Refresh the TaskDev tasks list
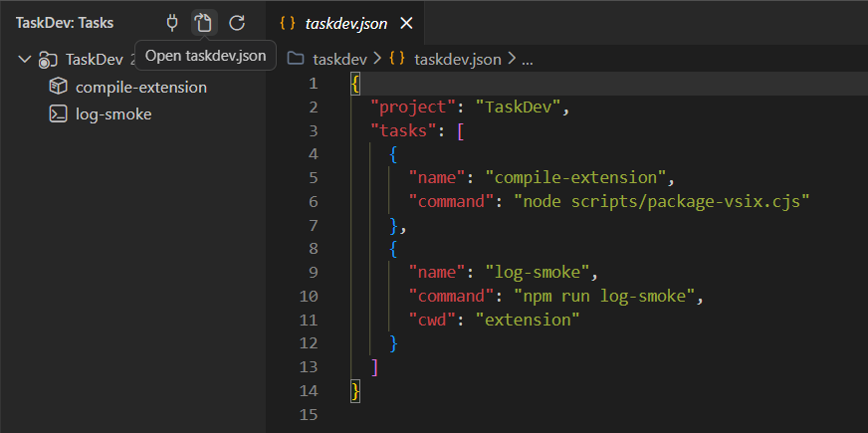 pos(237,23)
